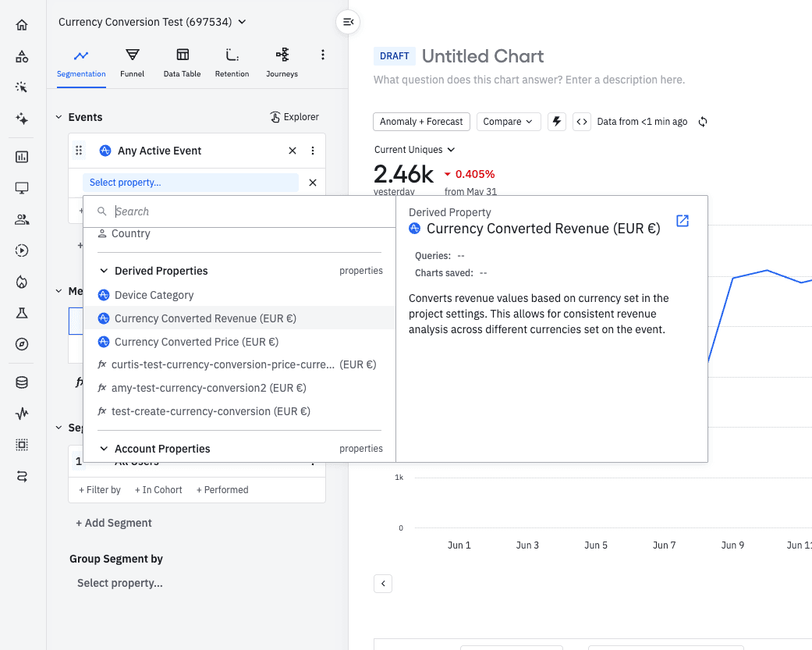Open the Compare dropdown
812x650 pixels.
tap(507, 122)
